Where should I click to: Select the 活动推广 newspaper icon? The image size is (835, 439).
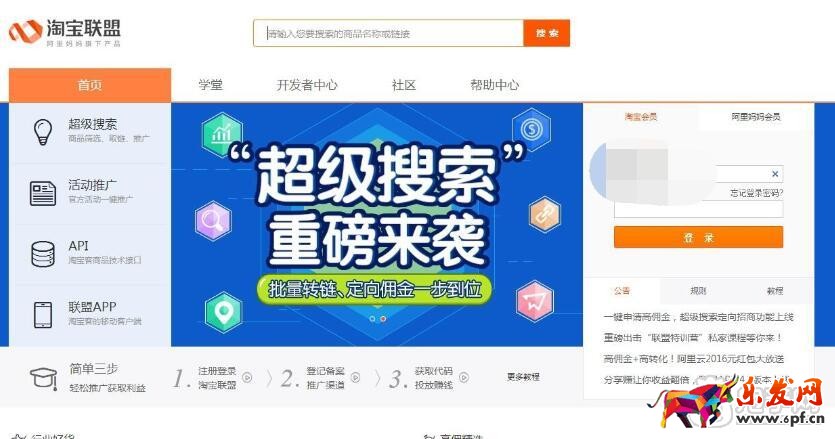click(x=43, y=193)
